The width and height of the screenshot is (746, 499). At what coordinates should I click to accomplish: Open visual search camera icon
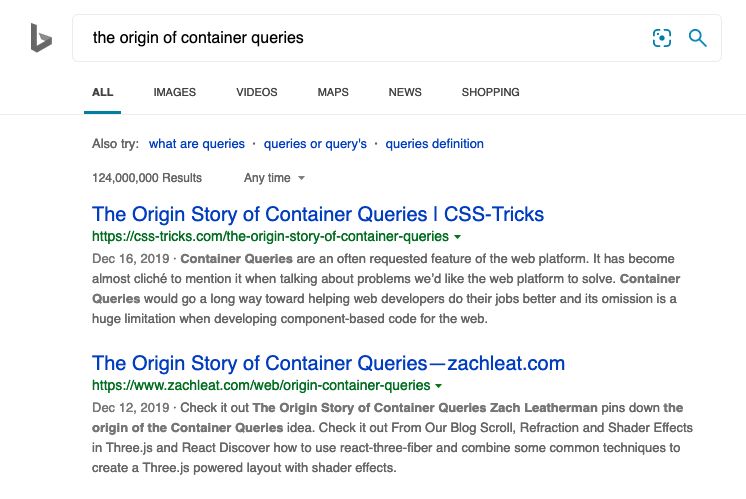click(x=662, y=38)
